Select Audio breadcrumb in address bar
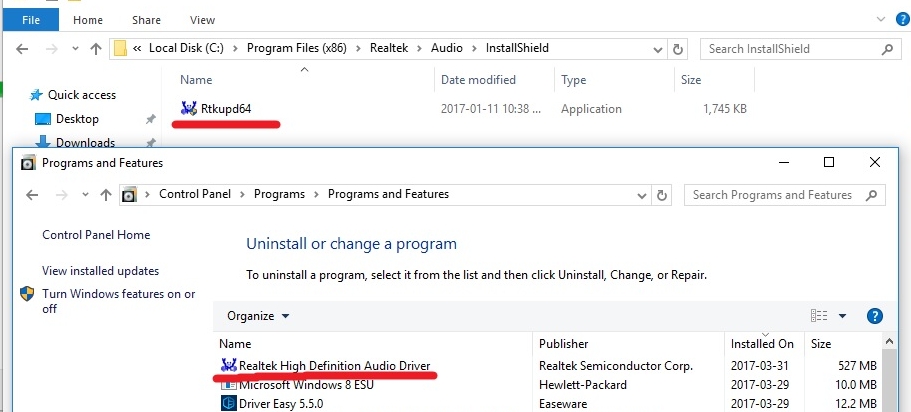 (x=446, y=48)
